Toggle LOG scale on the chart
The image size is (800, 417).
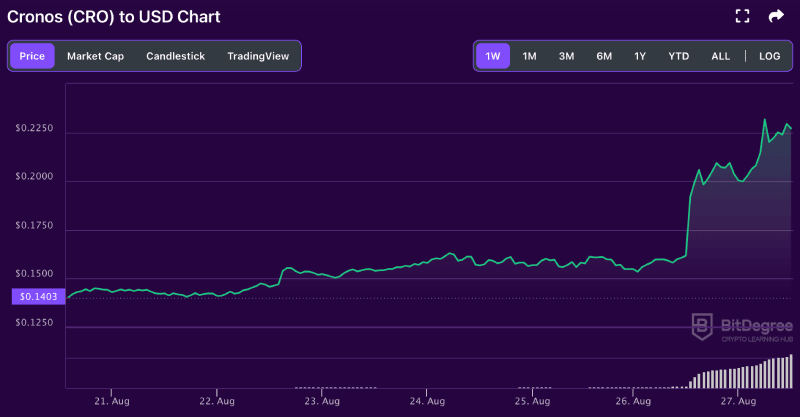[769, 56]
